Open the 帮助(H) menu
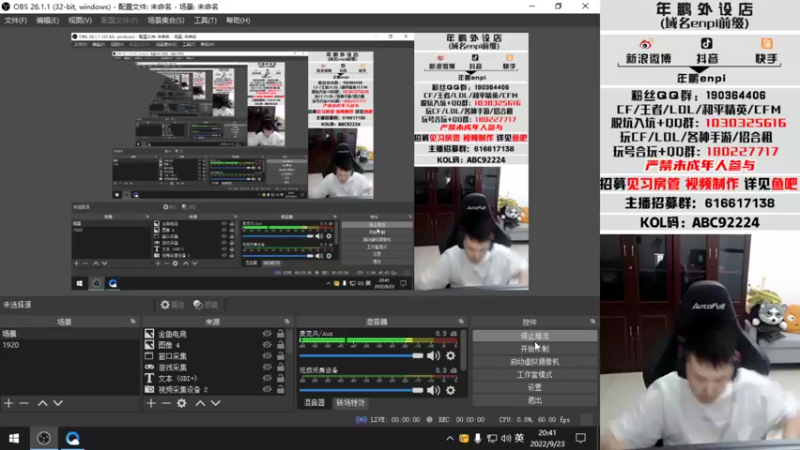This screenshot has height=450, width=800. pyautogui.click(x=238, y=20)
